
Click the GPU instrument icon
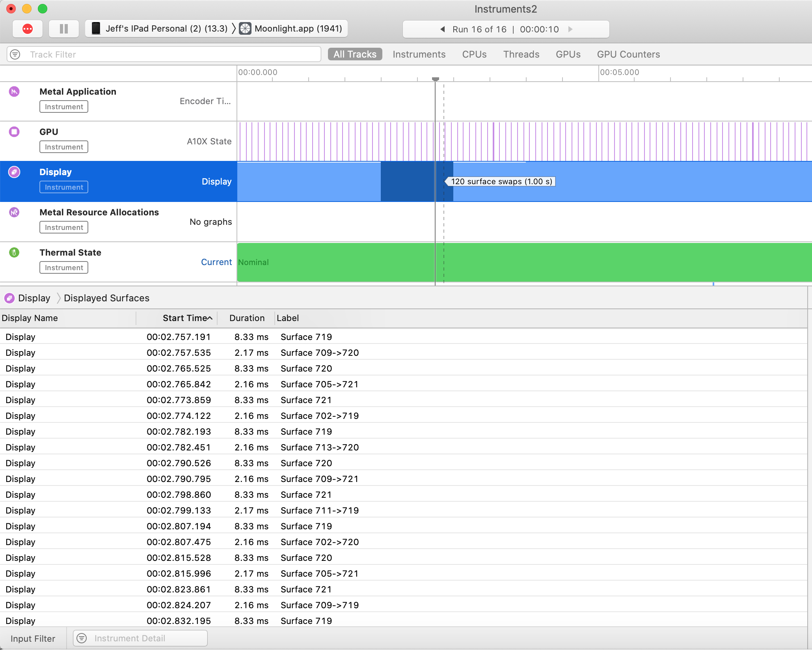14,132
